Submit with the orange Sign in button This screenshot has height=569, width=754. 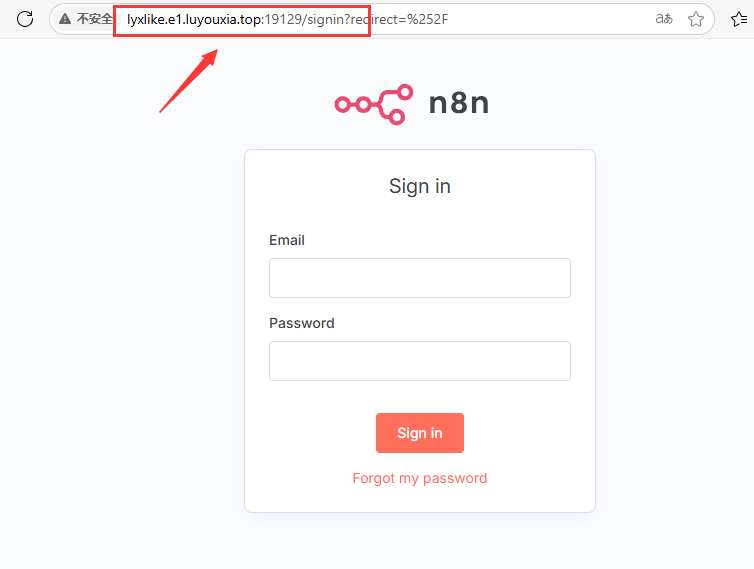[420, 433]
